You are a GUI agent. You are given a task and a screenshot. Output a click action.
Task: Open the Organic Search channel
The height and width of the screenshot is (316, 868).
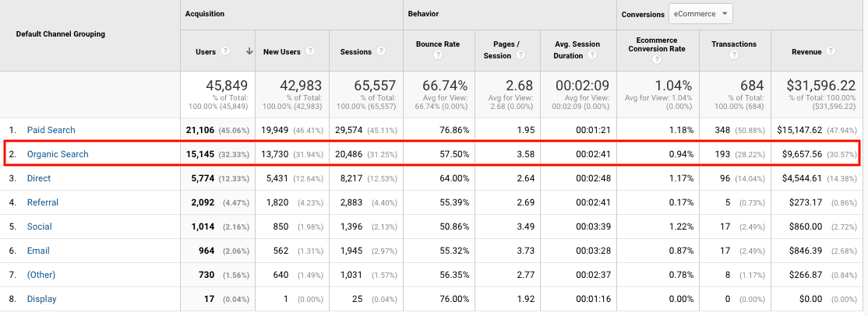(58, 154)
